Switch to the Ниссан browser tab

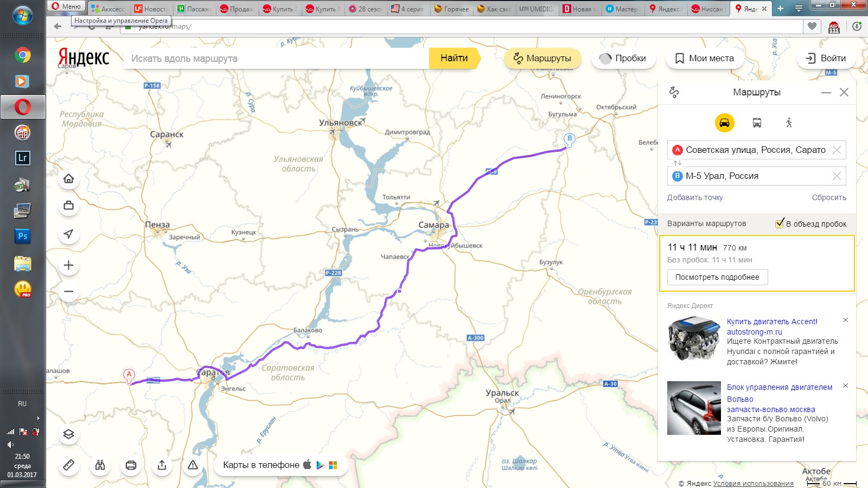click(709, 9)
